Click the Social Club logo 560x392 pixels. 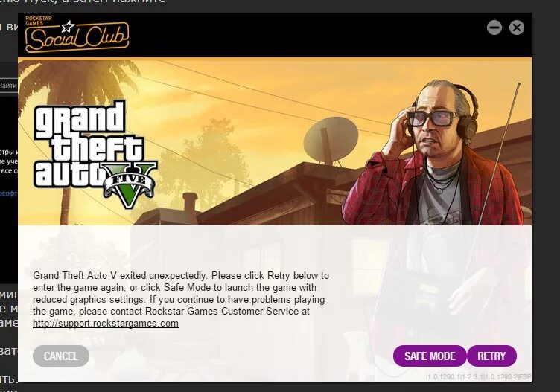[77, 34]
